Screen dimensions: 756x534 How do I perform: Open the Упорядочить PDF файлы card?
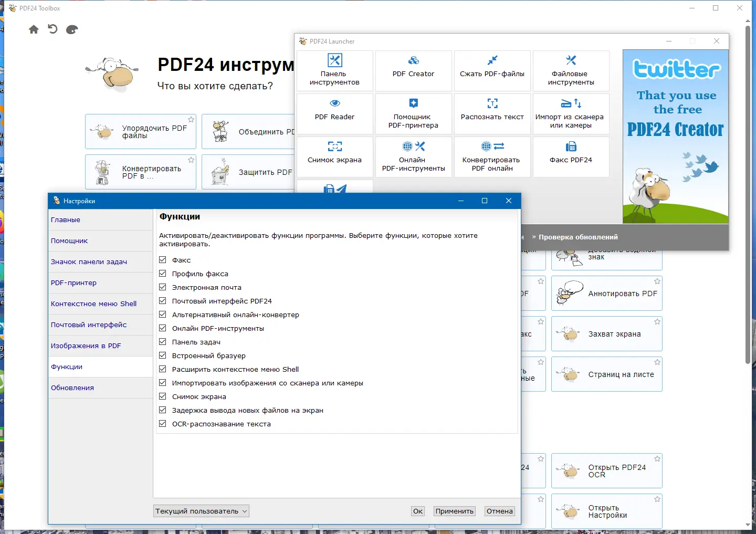click(x=141, y=132)
